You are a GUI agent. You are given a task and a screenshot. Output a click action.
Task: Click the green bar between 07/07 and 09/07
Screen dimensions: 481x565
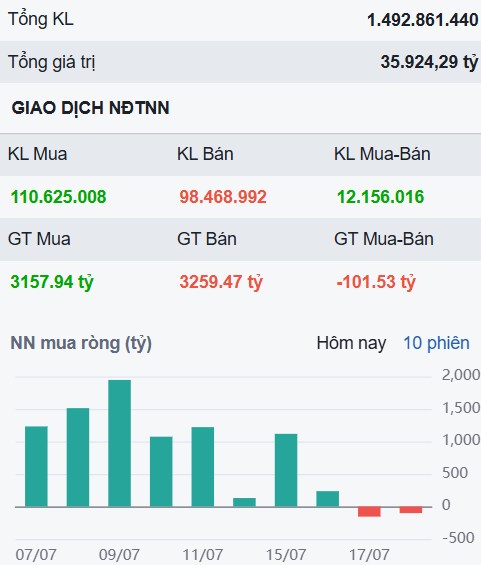(x=78, y=457)
